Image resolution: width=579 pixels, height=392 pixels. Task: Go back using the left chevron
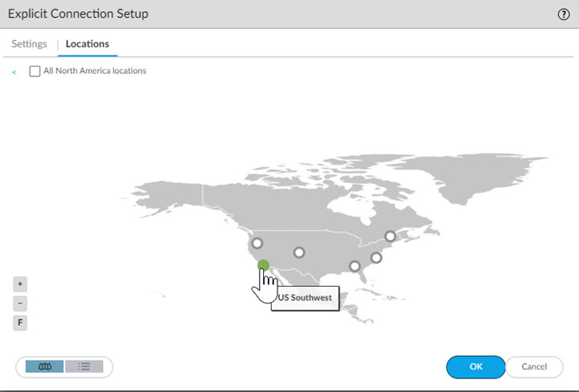14,71
